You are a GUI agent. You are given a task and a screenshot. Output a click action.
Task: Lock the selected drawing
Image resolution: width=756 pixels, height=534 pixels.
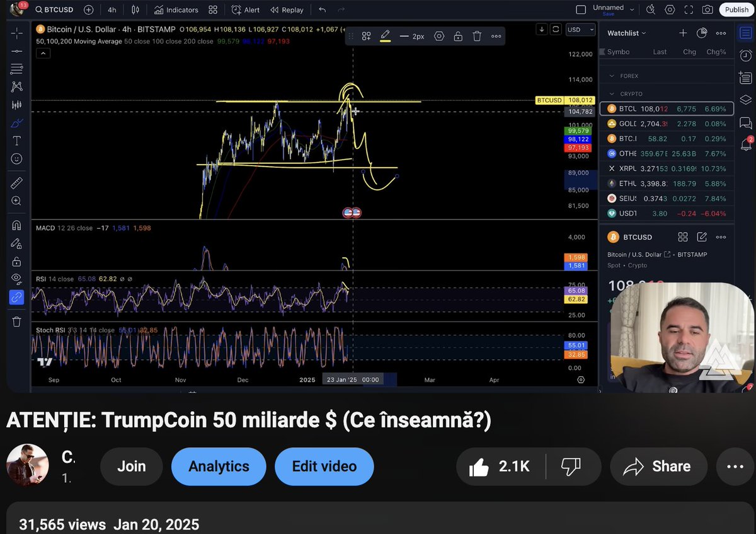[x=458, y=36]
